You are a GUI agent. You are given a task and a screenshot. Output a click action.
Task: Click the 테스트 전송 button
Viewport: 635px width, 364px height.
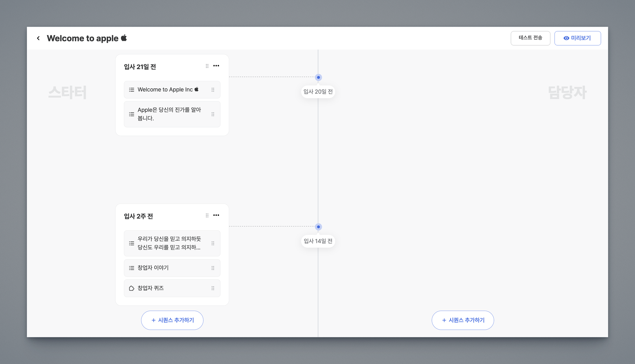click(530, 38)
